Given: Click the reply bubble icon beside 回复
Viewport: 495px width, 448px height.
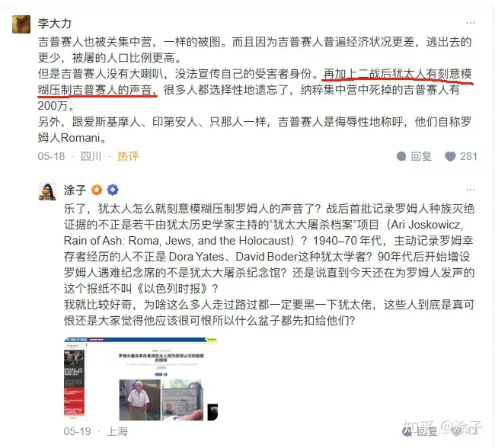Looking at the screenshot, I should [x=401, y=156].
